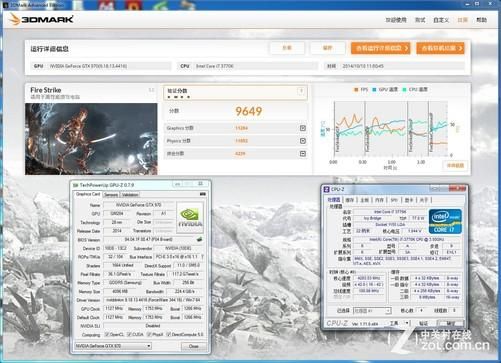The height and width of the screenshot is (363, 501).
Task: Open the processor selection dropdown in CPU-Z
Action: point(372,311)
